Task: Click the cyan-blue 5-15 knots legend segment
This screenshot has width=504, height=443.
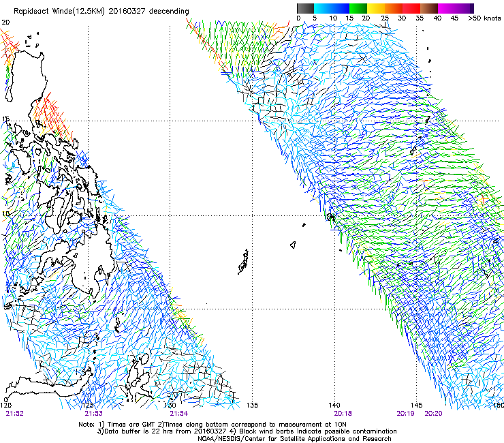Action: [x=332, y=8]
